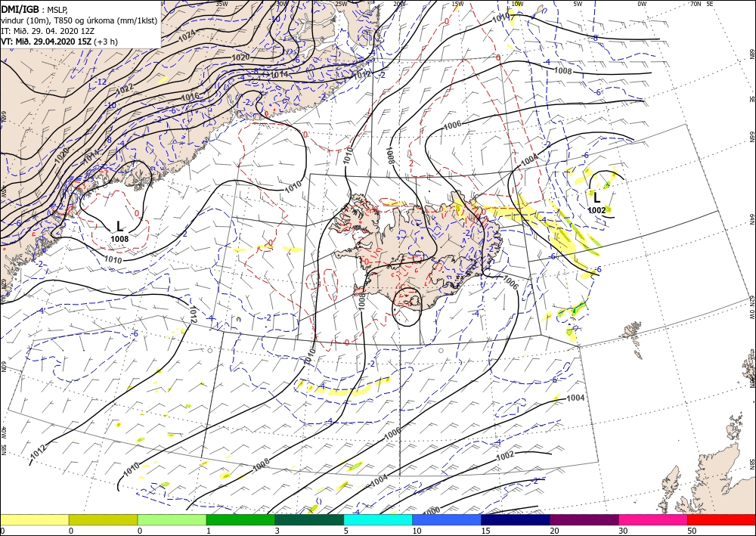Select the 1024 isobar label

point(187,34)
